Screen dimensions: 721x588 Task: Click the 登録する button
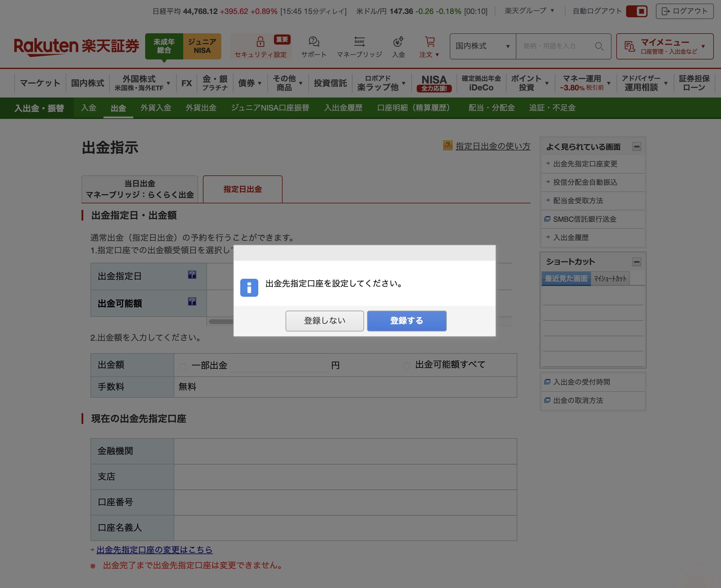(406, 321)
